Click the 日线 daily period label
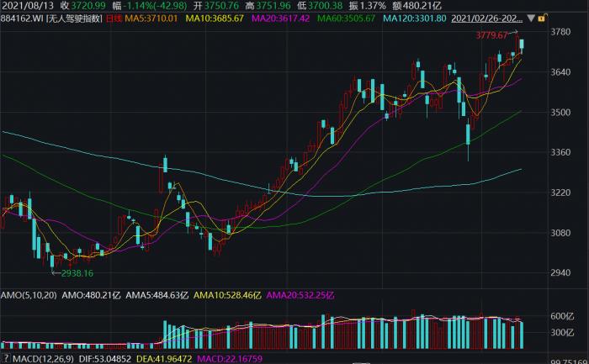 (x=114, y=18)
